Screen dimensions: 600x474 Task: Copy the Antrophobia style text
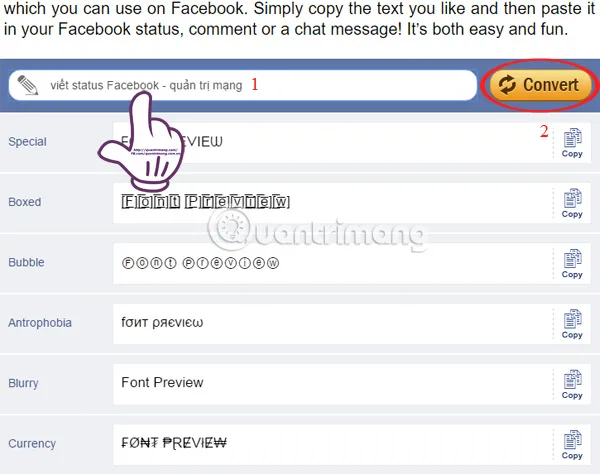point(572,324)
